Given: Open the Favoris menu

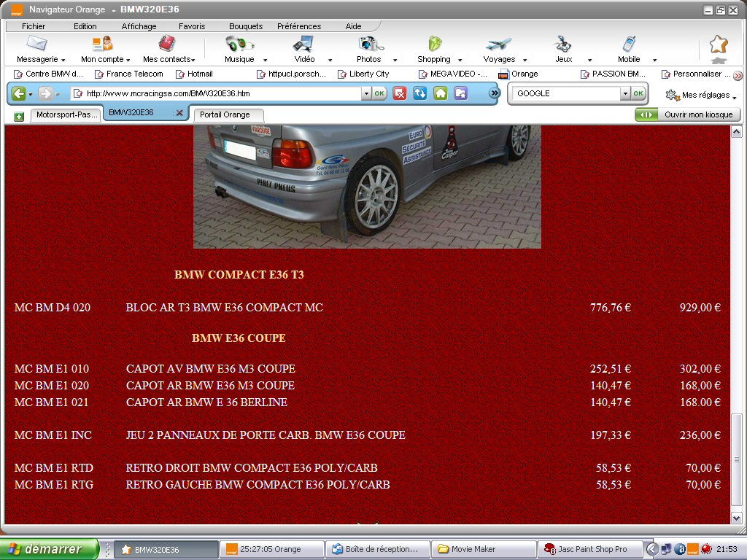Looking at the screenshot, I should 192,26.
